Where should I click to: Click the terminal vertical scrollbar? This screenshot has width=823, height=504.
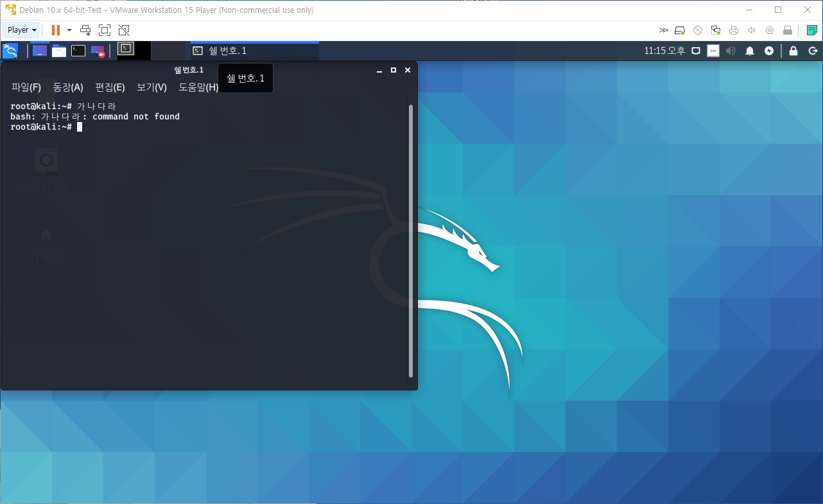(x=411, y=241)
